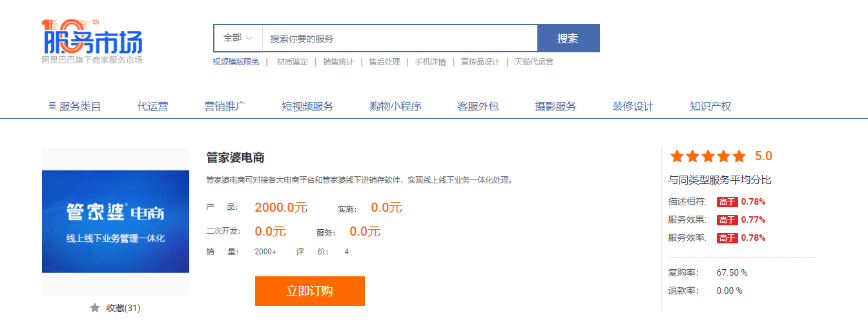
Task: Go to the 摄影服务 tab
Action: pyautogui.click(x=555, y=107)
